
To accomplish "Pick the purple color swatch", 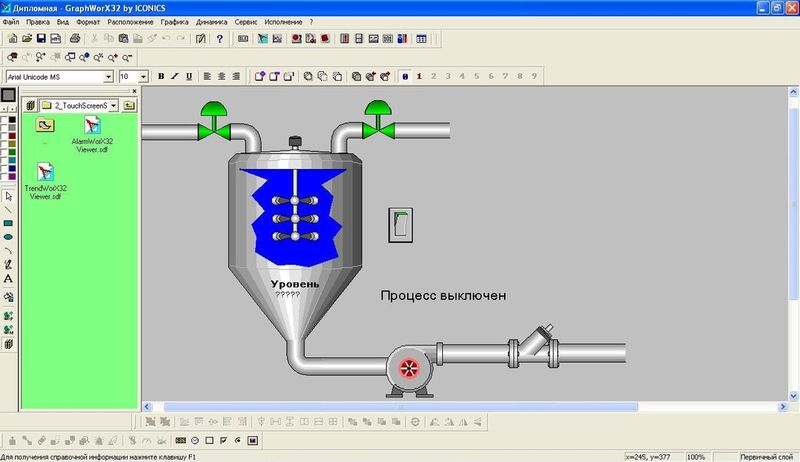I will [12, 176].
